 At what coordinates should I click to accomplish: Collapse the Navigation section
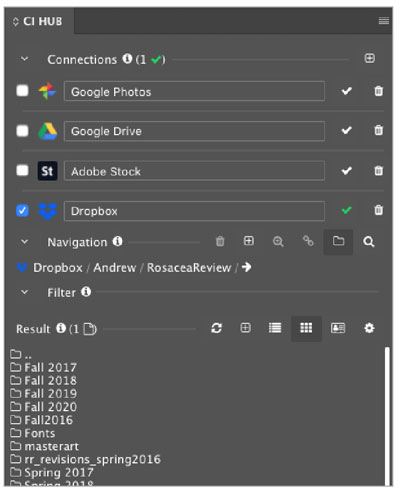pyautogui.click(x=24, y=242)
